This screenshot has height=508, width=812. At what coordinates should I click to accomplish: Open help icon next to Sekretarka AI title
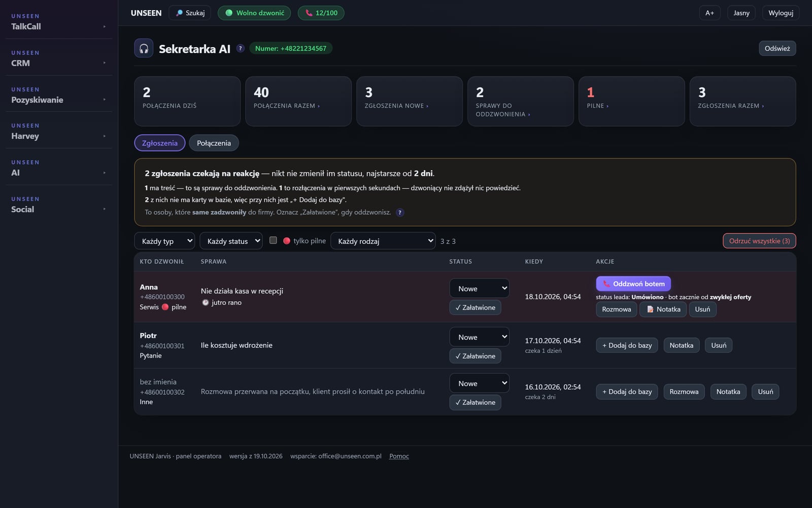[241, 48]
